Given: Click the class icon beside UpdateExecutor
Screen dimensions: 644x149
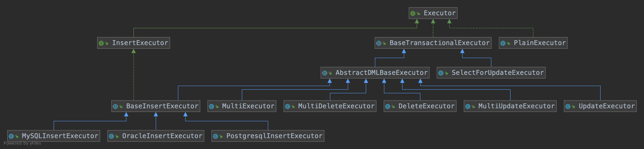Looking at the screenshot, I should (x=568, y=106).
